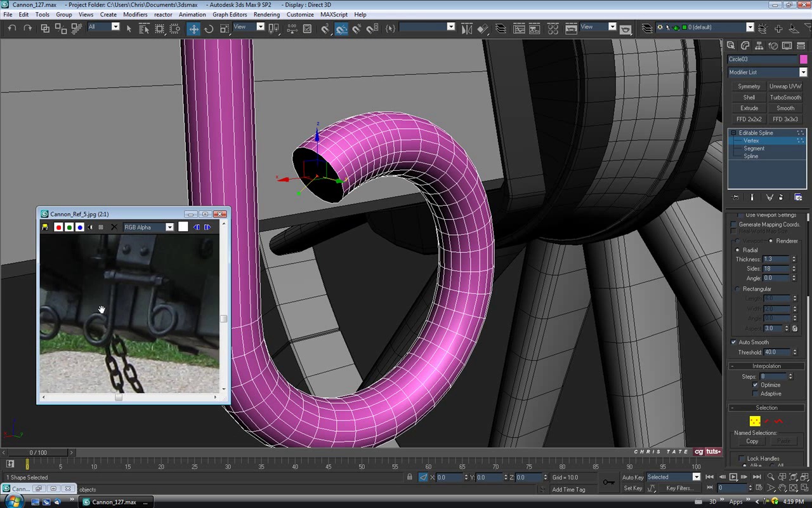Toggle Use Viewport Settings checkbox
Image resolution: width=812 pixels, height=508 pixels.
coord(741,215)
